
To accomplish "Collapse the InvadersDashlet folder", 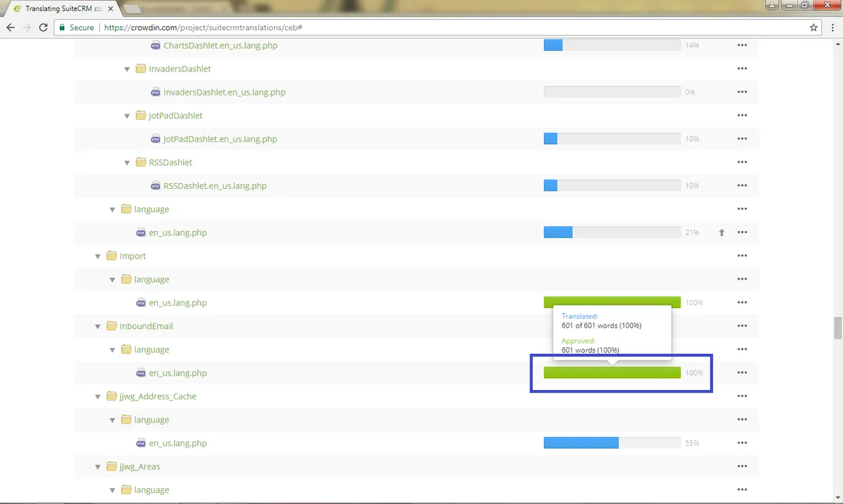I will tap(127, 69).
